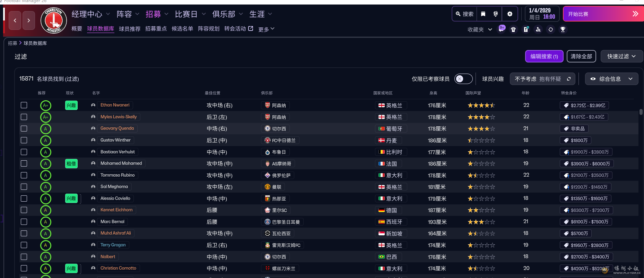Click the Charlton Athletic club badge

pyautogui.click(x=54, y=21)
